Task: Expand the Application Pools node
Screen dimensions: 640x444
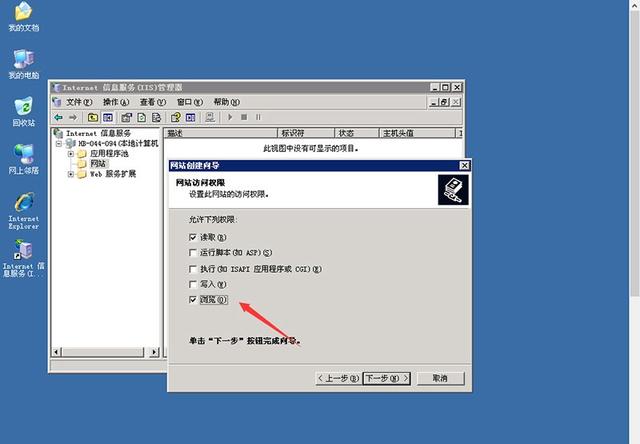Action: click(71, 154)
